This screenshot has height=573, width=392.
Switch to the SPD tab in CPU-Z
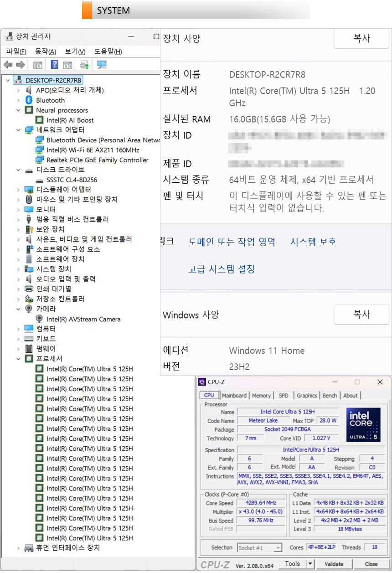(x=284, y=395)
